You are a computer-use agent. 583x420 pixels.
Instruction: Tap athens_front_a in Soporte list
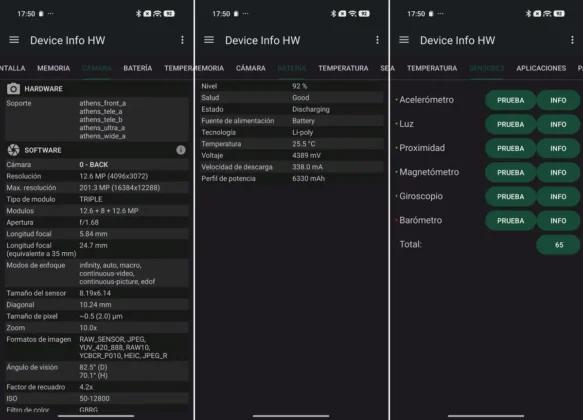pyautogui.click(x=103, y=103)
